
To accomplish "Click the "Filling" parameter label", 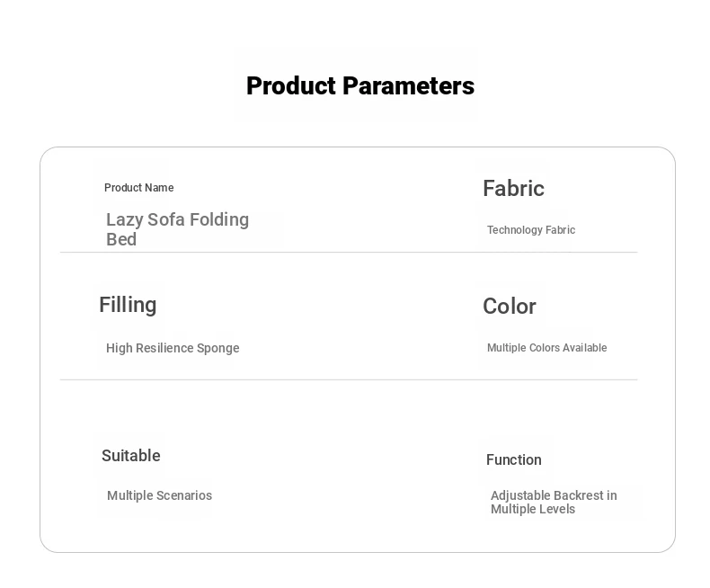I will [128, 305].
